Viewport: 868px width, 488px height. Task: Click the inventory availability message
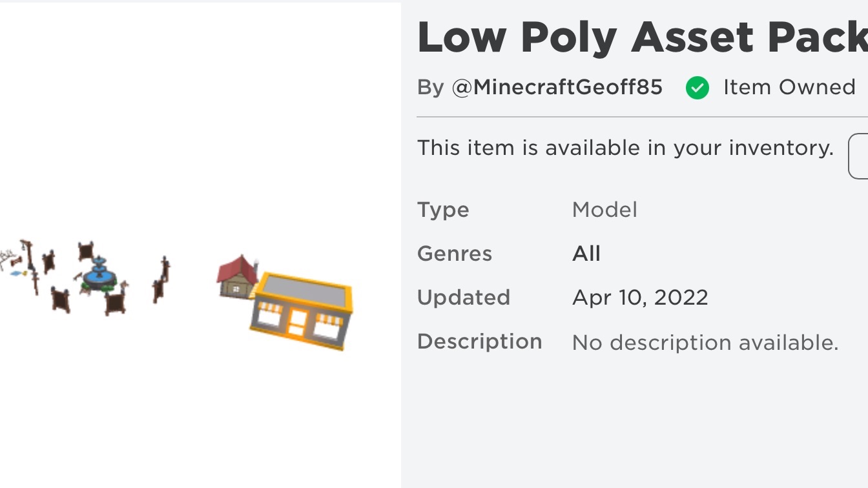click(625, 148)
